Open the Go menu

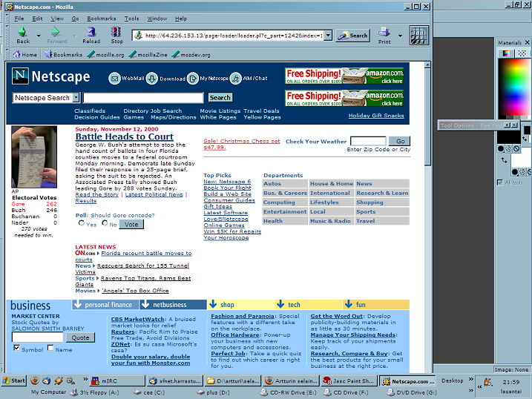(75, 19)
